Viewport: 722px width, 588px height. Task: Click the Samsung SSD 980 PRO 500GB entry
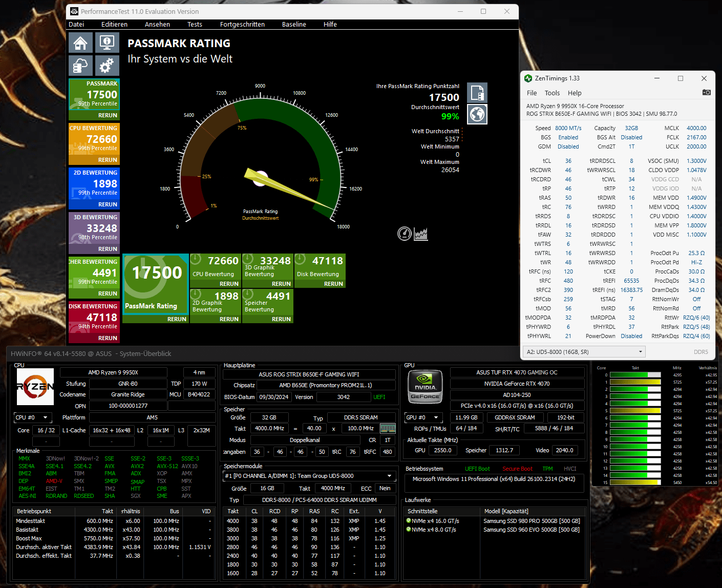coord(532,521)
